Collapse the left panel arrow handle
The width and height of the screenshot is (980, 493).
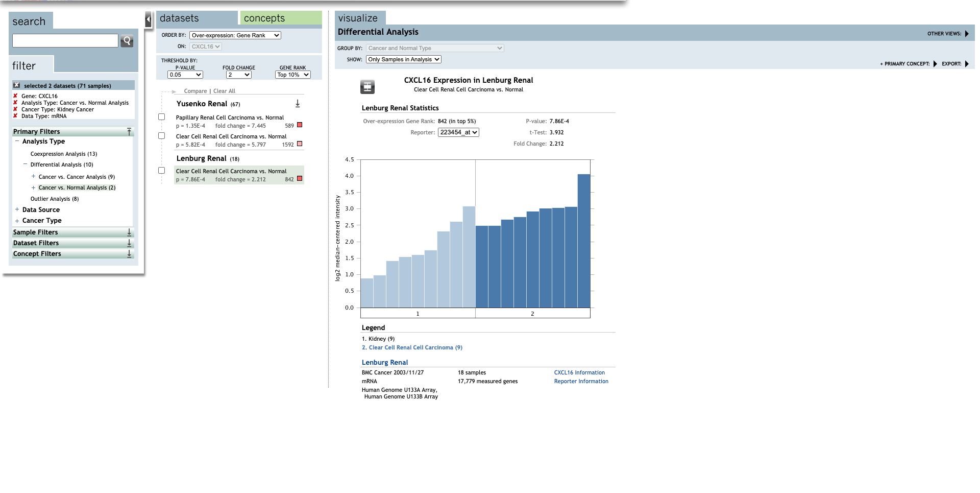point(148,20)
